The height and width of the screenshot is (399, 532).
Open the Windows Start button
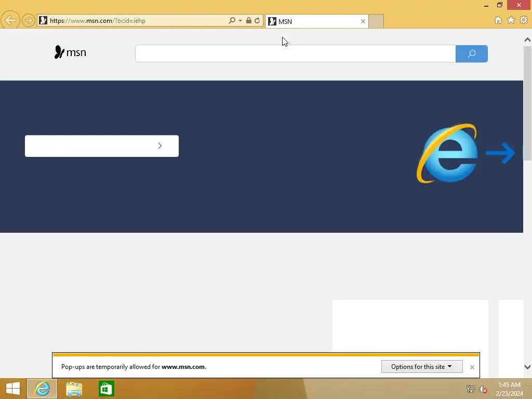coord(13,389)
